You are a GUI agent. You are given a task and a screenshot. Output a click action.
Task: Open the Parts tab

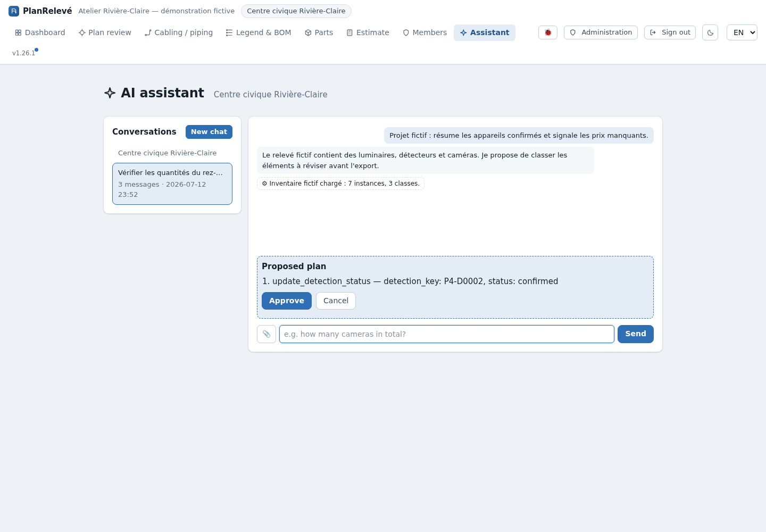pyautogui.click(x=319, y=32)
